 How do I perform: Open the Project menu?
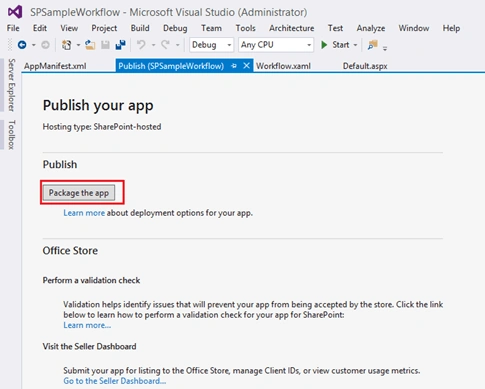pyautogui.click(x=104, y=28)
